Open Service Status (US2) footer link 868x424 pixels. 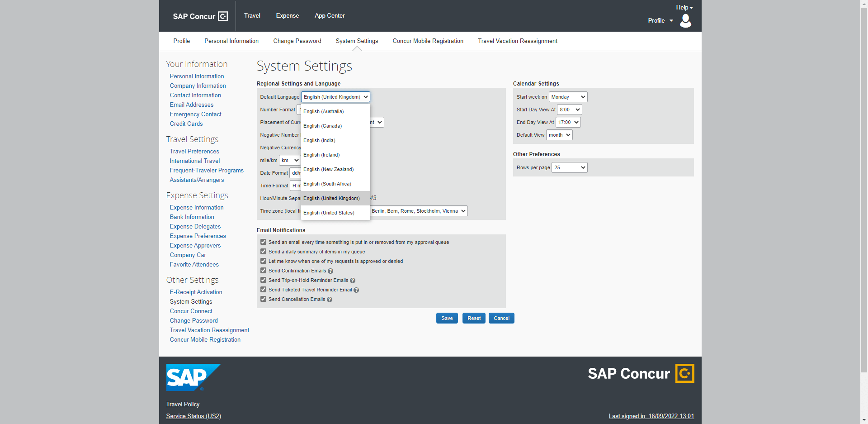click(x=193, y=416)
